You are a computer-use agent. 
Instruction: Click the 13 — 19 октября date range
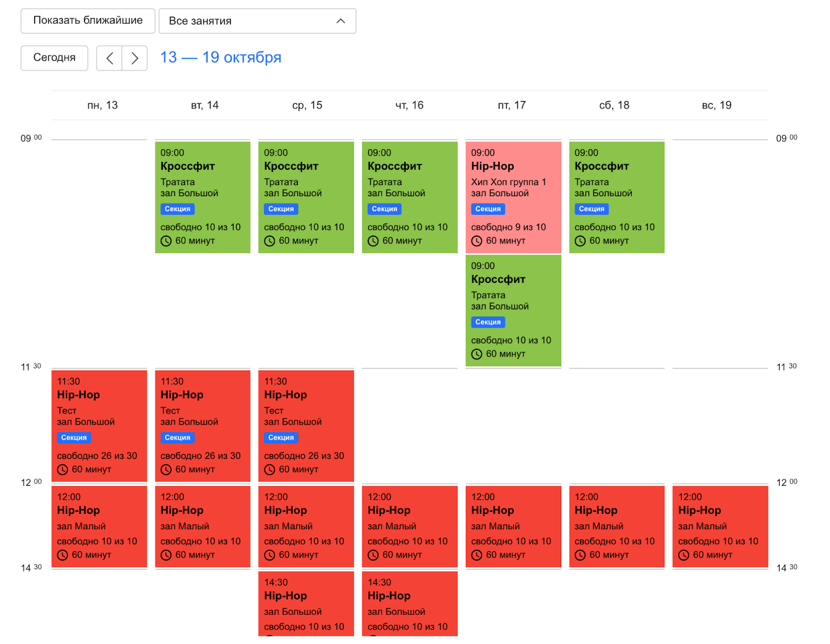point(220,58)
